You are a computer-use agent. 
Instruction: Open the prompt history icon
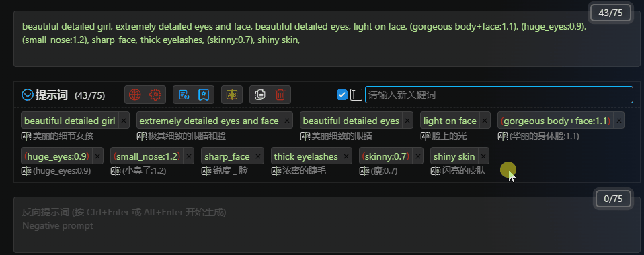pos(184,95)
